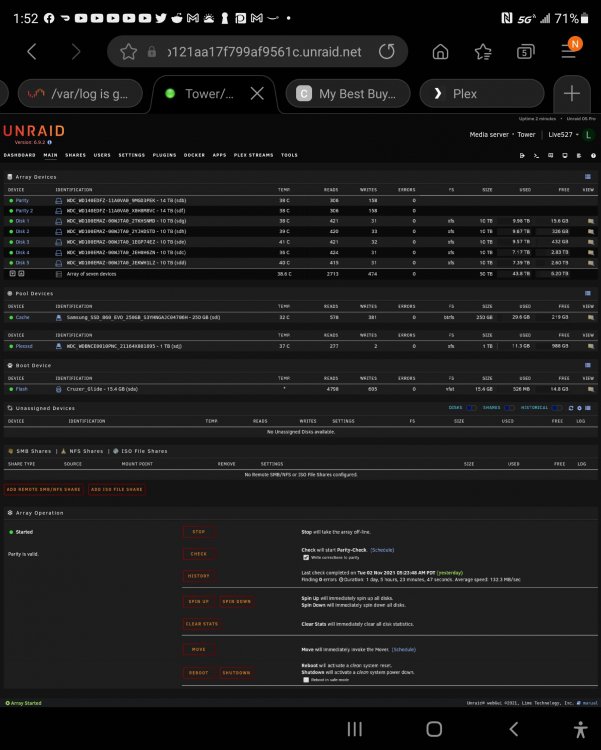Open the browser home page icon
The width and height of the screenshot is (601, 750).
[440, 52]
